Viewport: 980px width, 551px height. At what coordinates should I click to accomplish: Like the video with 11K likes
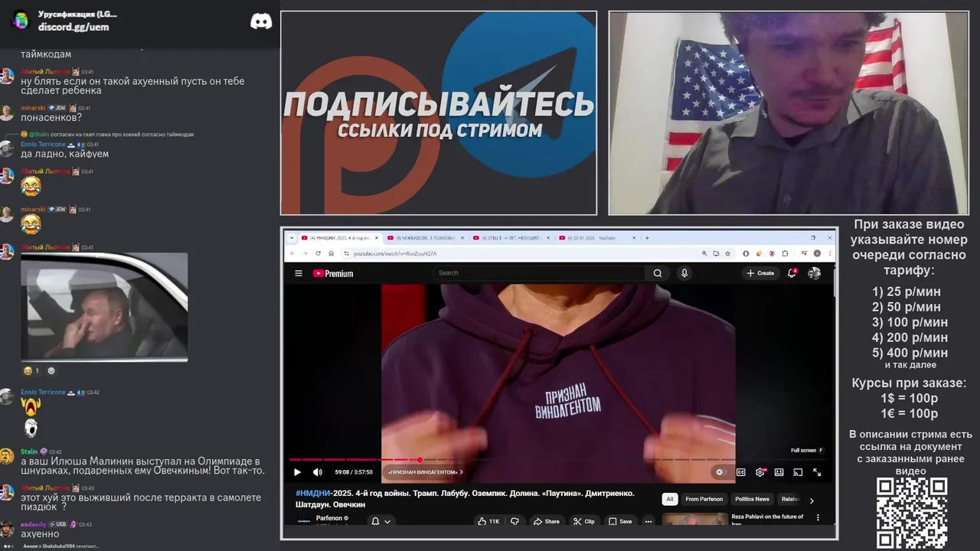coord(488,521)
